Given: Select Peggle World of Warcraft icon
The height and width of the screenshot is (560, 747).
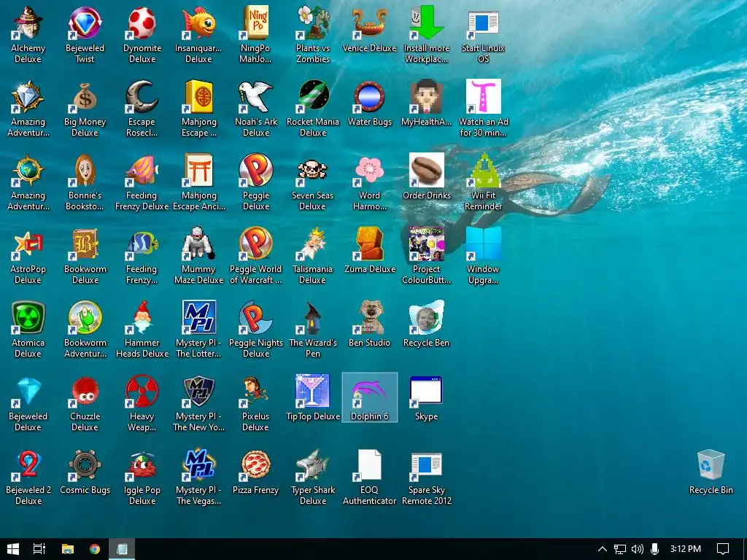Looking at the screenshot, I should pos(255,244).
